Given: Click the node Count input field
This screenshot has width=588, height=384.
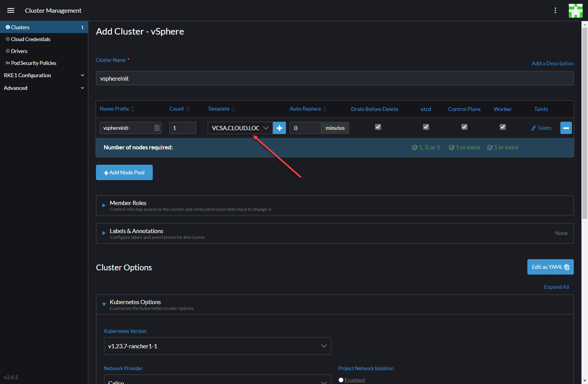Looking at the screenshot, I should click(183, 128).
